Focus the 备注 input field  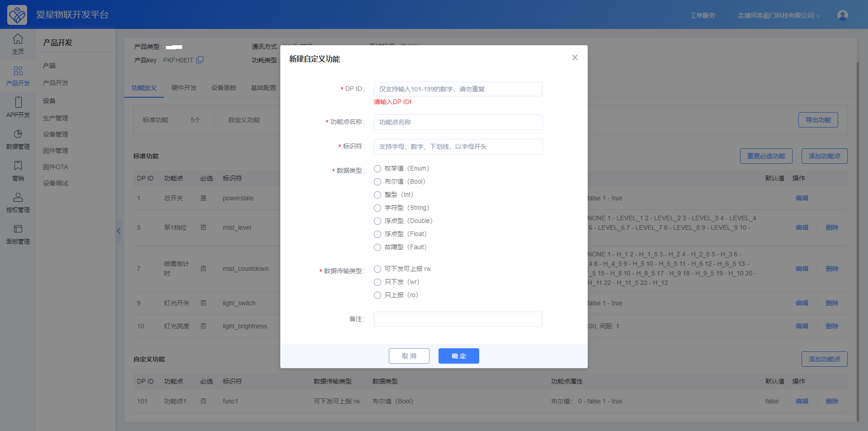click(458, 319)
